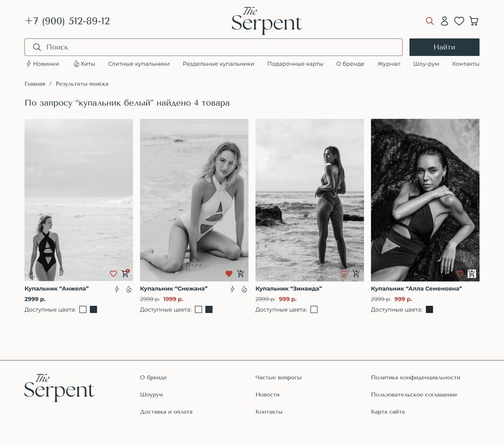
Task: Focus the Поиск search input field
Action: tap(213, 47)
